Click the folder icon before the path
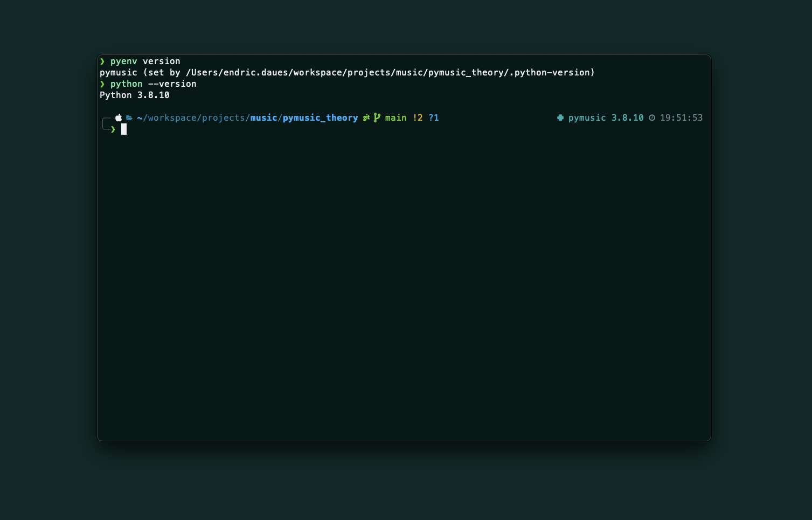Viewport: 812px width, 520px height. point(129,117)
